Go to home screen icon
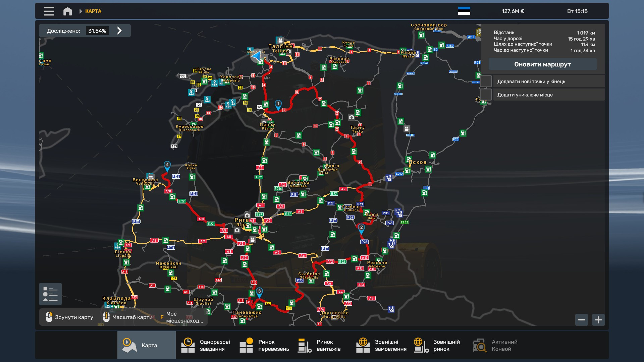644x362 pixels. [x=67, y=11]
